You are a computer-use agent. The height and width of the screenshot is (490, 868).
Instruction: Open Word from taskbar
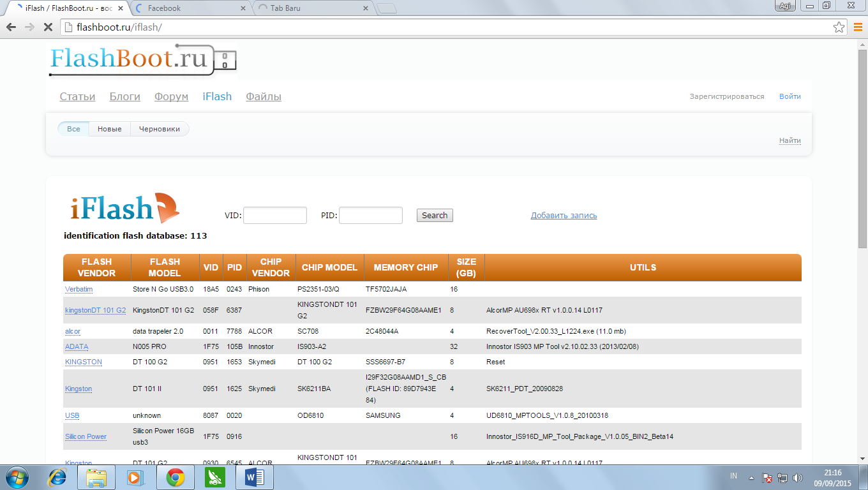[x=254, y=477]
